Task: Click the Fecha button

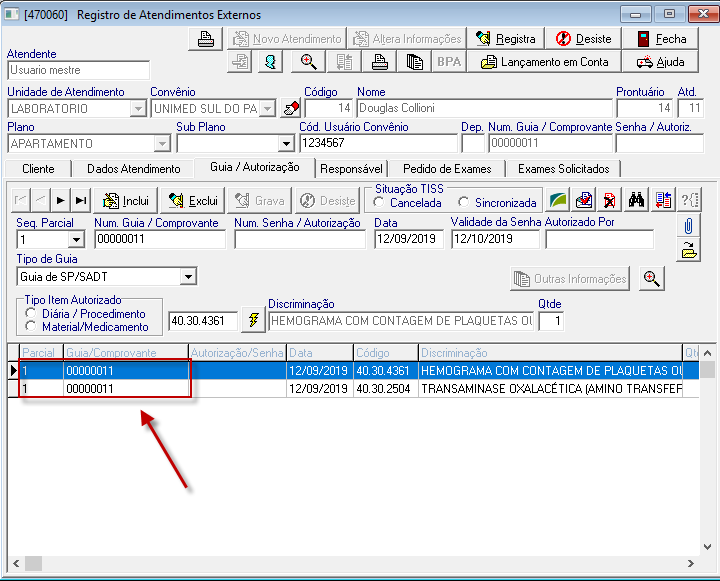Action: click(661, 39)
